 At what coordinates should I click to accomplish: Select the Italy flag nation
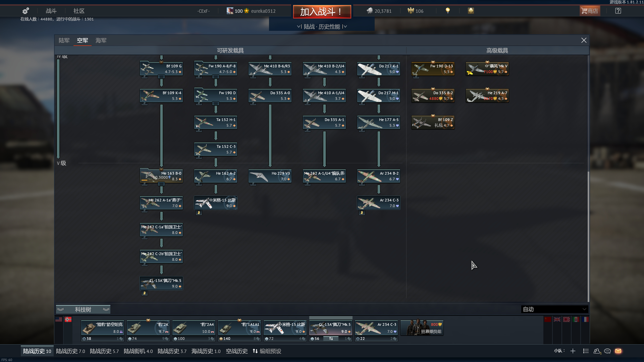tap(576, 319)
